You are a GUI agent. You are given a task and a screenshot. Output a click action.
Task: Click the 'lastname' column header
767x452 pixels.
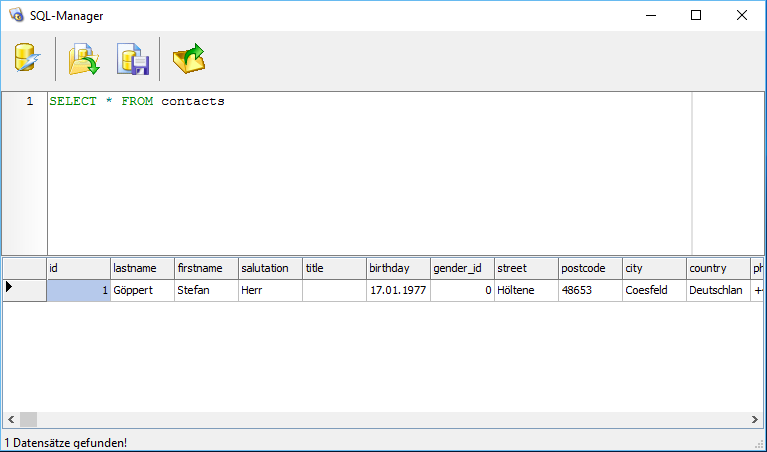coord(142,268)
